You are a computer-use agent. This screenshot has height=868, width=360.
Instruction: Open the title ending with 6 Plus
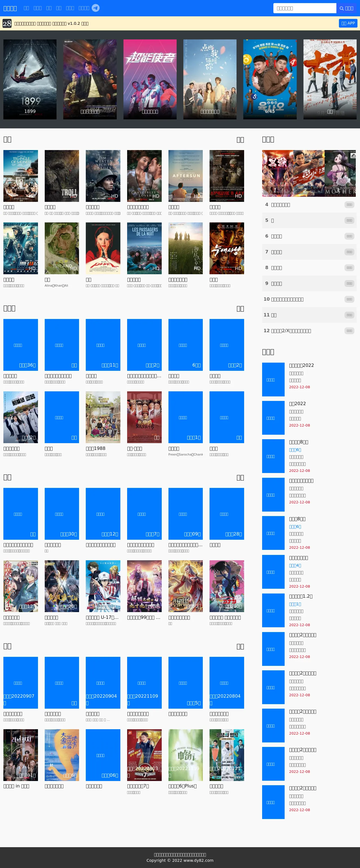[183, 786]
